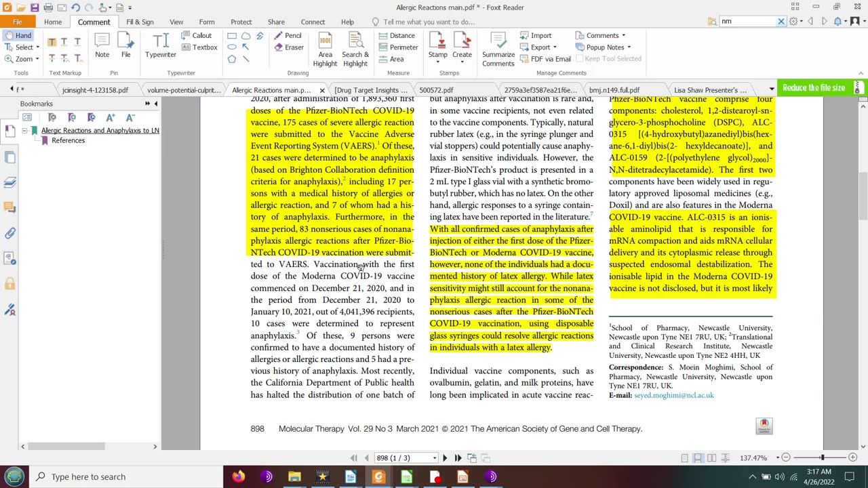Open the Comments side panel
The image size is (868, 488).
click(10, 207)
